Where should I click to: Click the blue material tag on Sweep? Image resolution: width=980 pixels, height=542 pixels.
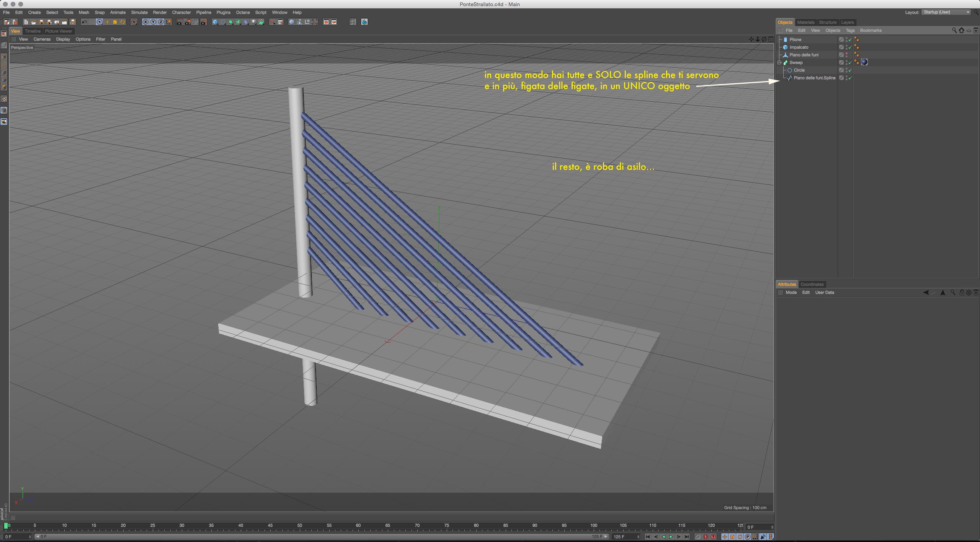coord(864,62)
